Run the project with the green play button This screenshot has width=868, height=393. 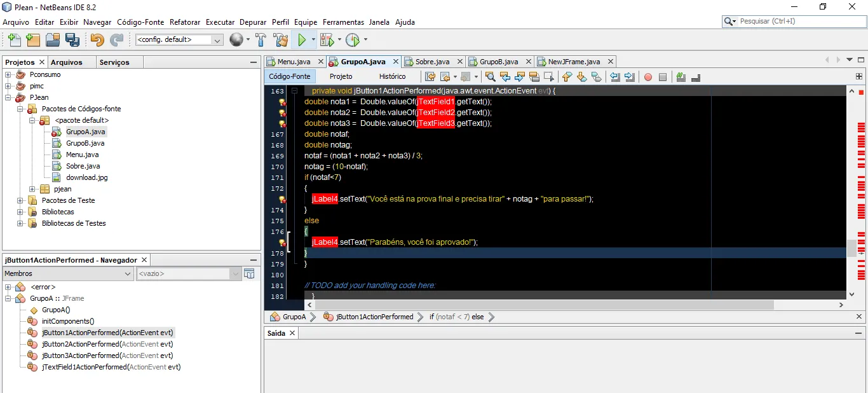click(302, 40)
